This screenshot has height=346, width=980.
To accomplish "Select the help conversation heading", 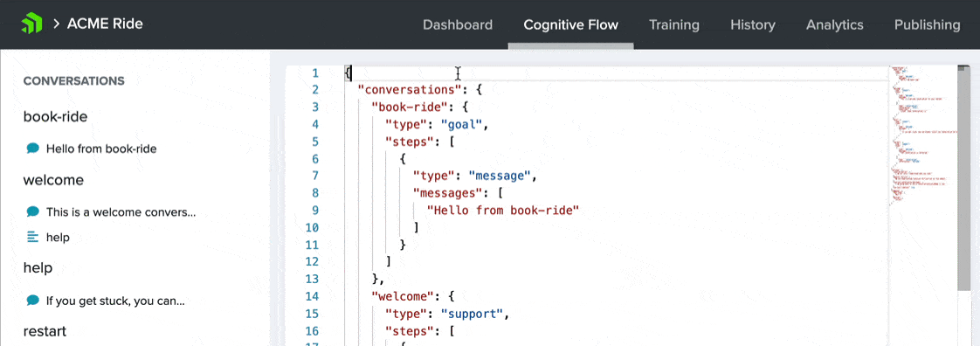I will point(38,267).
